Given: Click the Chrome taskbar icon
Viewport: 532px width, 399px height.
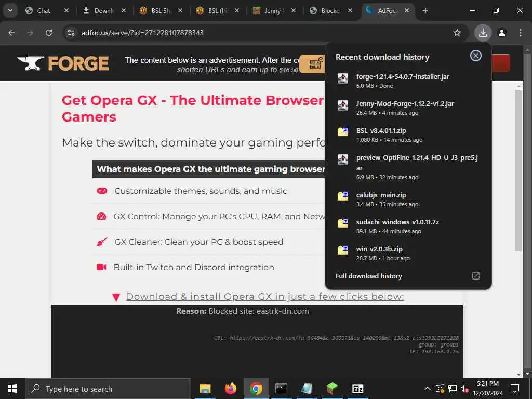Looking at the screenshot, I should point(256,389).
